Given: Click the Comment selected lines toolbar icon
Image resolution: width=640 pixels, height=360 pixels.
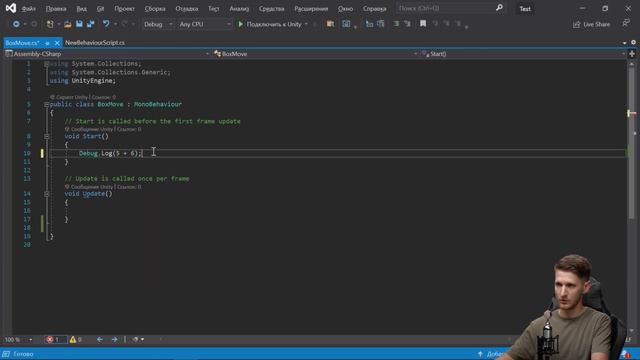Looking at the screenshot, I should point(369,24).
